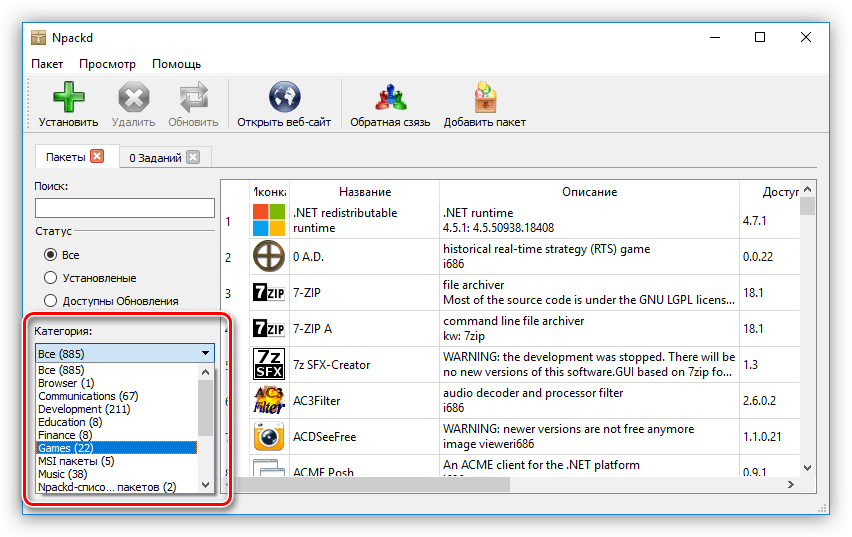Click the Открыть веб-сайт globe icon
Image resolution: width=852 pixels, height=537 pixels.
click(284, 99)
